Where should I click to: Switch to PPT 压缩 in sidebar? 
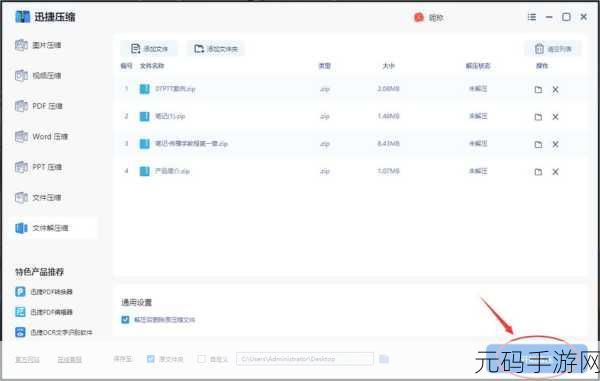coord(38,167)
